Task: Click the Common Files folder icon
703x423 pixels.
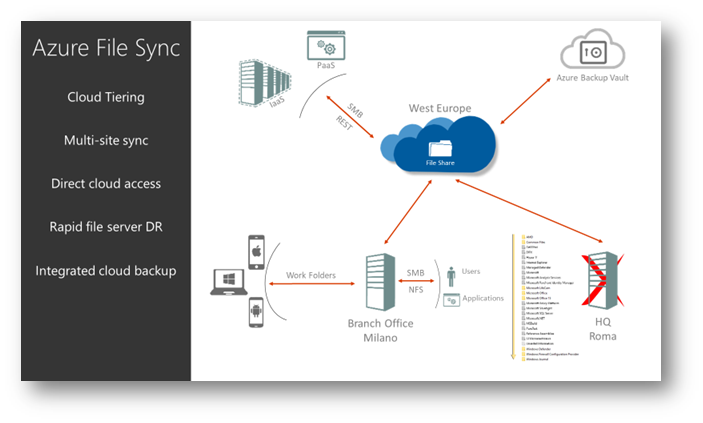Action: point(524,242)
